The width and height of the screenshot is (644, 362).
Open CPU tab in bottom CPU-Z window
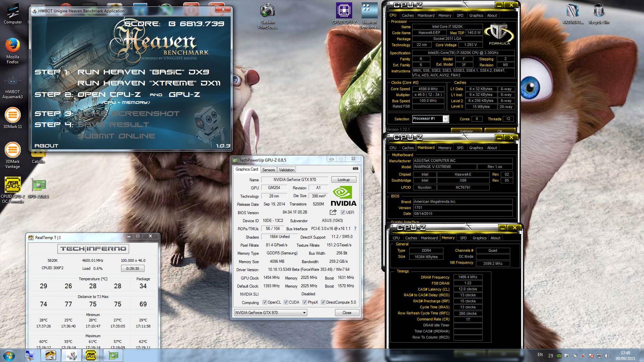(396, 238)
